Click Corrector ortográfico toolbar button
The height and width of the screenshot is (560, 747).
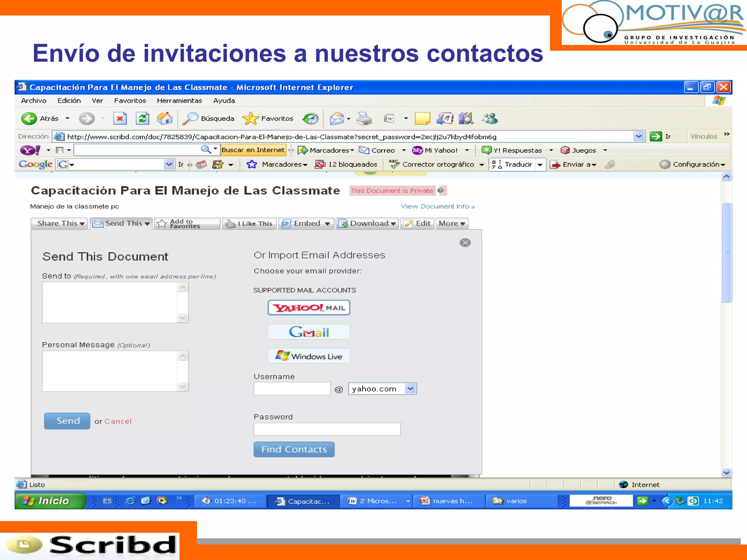432,164
